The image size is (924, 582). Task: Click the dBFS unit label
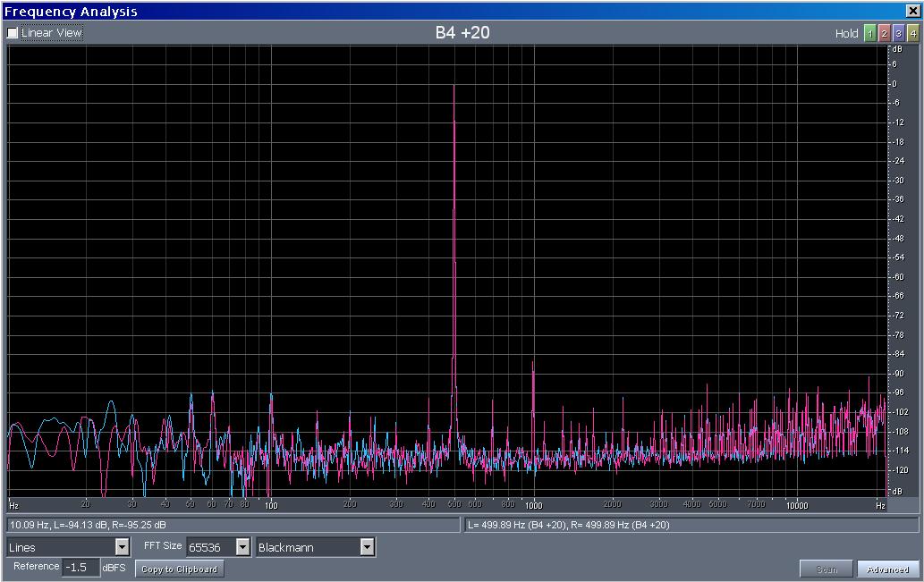click(x=114, y=568)
